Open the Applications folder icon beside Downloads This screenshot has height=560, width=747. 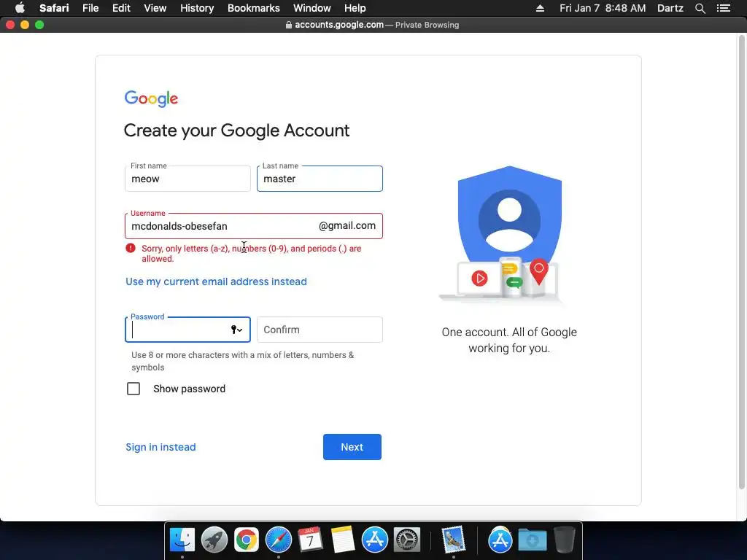tap(500, 540)
